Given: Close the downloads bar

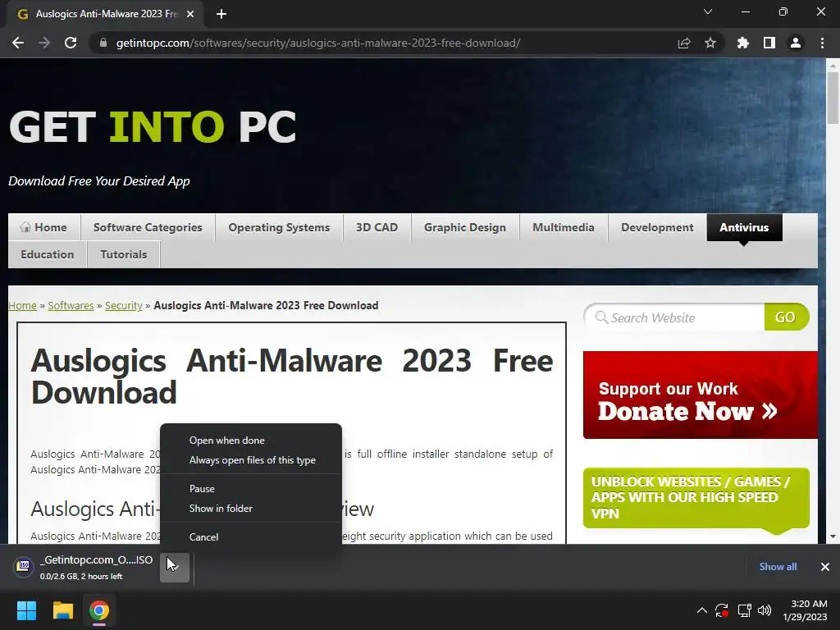Looking at the screenshot, I should (x=825, y=567).
